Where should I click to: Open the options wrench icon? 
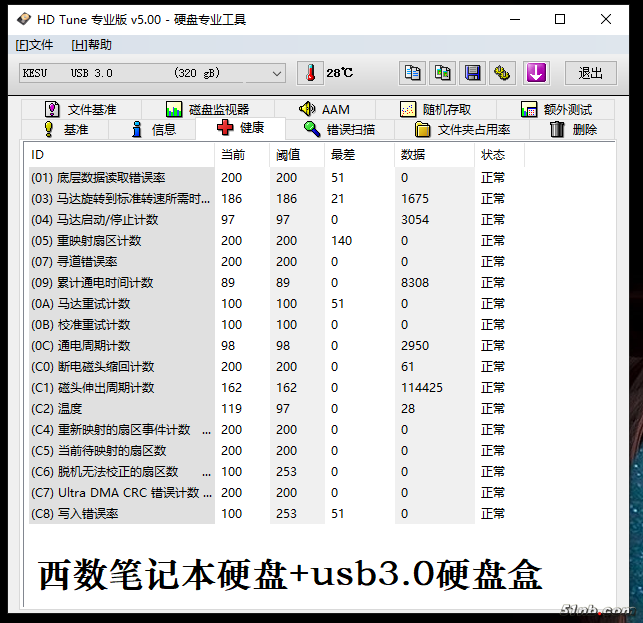point(502,73)
